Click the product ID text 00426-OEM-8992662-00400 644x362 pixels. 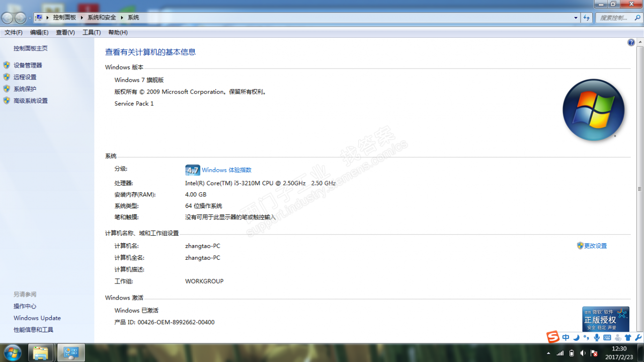pyautogui.click(x=176, y=322)
